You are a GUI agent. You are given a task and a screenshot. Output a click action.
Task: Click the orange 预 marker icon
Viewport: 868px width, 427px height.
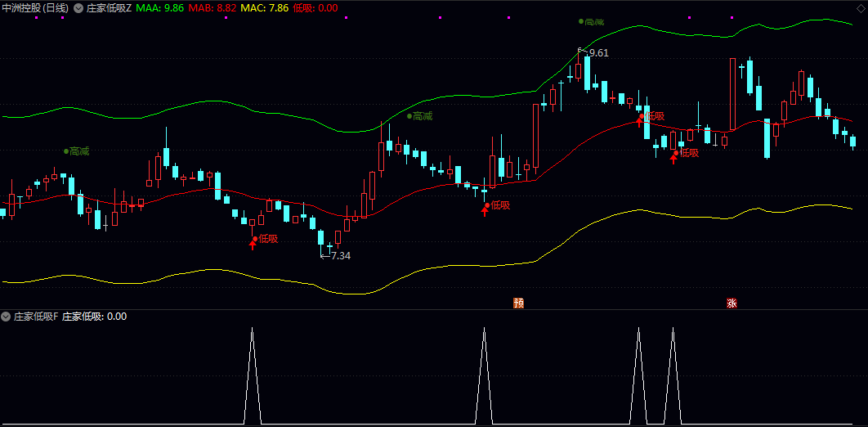[x=519, y=303]
